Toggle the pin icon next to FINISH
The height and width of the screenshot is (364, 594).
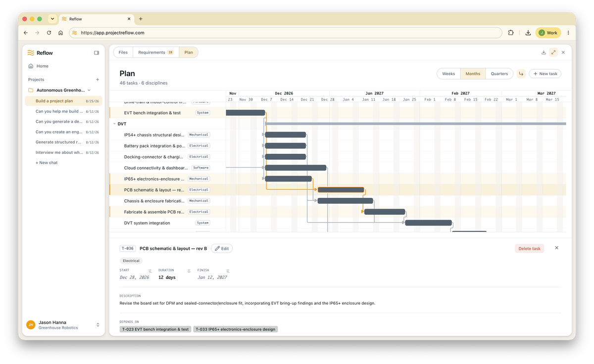click(x=228, y=271)
